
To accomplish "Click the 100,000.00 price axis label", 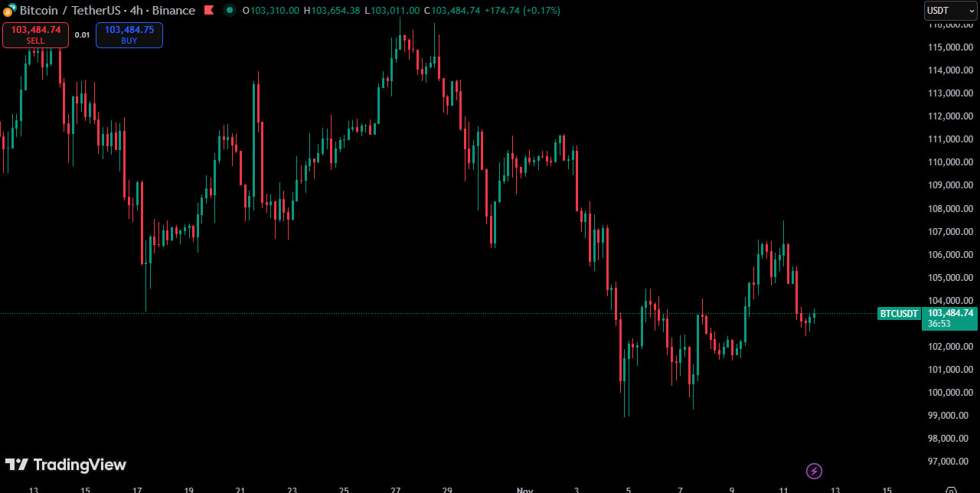I will [950, 393].
